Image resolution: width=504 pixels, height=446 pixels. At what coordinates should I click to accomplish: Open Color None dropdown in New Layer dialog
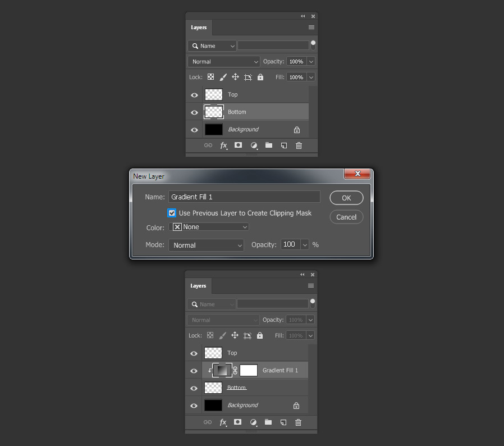coord(209,227)
